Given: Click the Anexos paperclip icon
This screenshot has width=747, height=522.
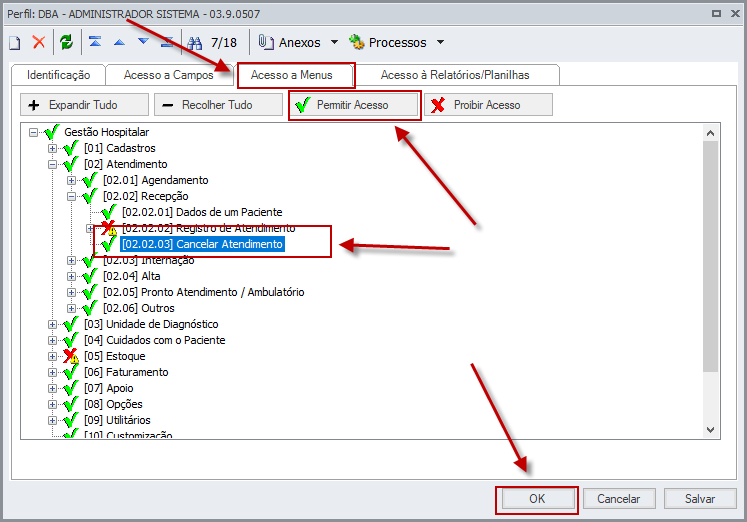Looking at the screenshot, I should click(266, 42).
